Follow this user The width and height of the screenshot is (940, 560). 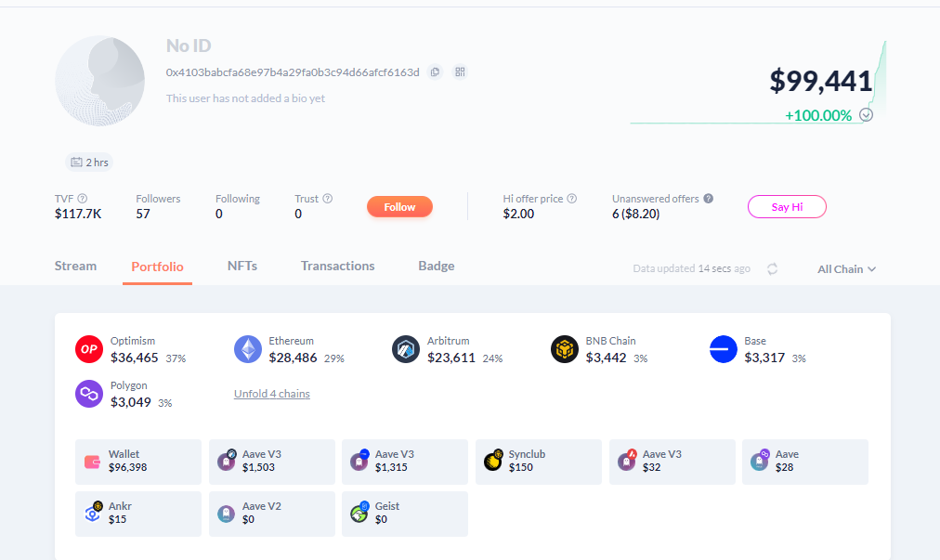399,207
